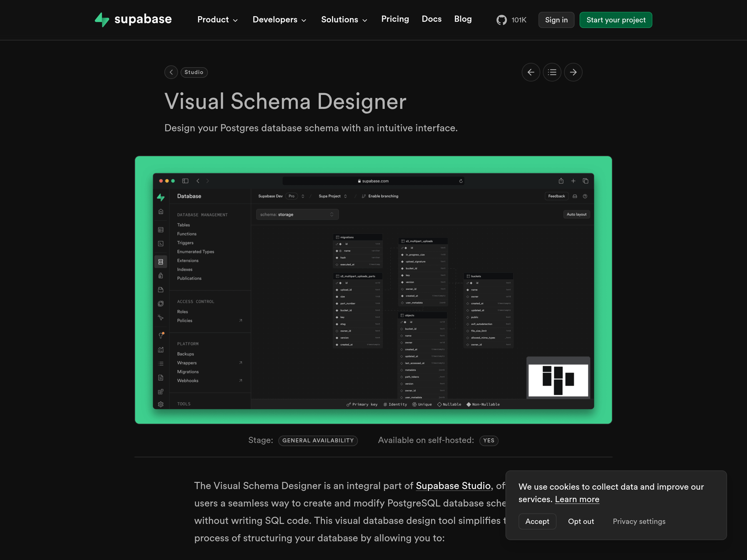Click the browser sidebar toggle icon in the mockup
Viewport: 747px width, 560px height.
(x=185, y=181)
